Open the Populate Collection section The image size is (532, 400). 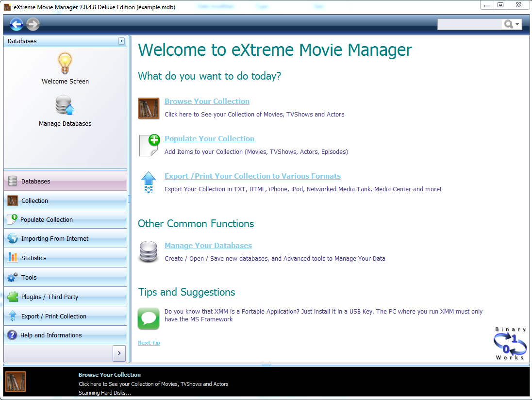65,219
